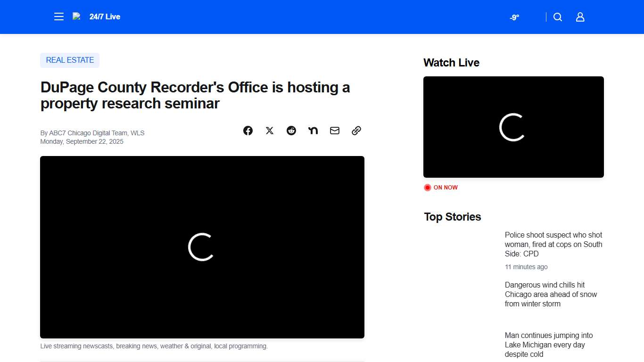644x362 pixels.
Task: Click the ABC7 logo in header
Action: click(76, 16)
